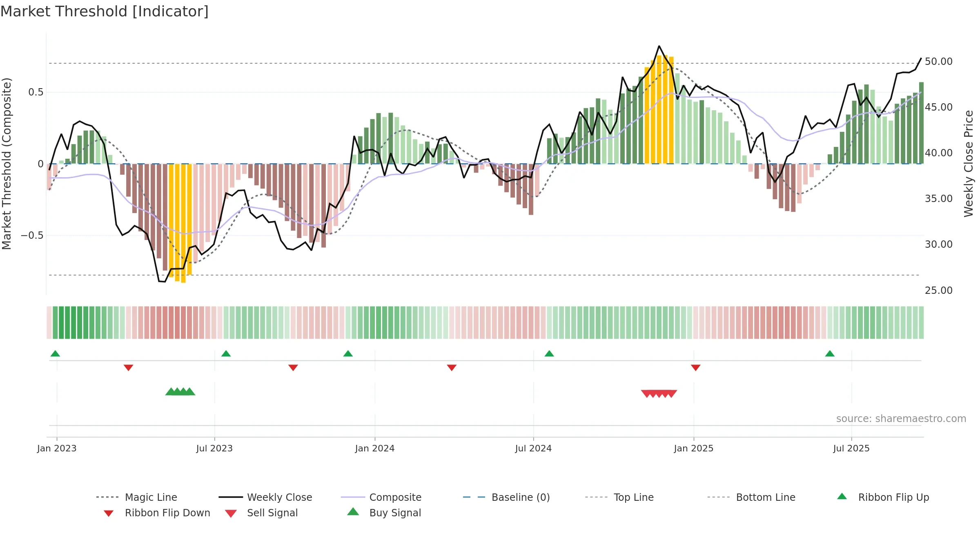Screen dimensions: 980x551
Task: Click the Jan 2023 axis label
Action: [x=57, y=449]
